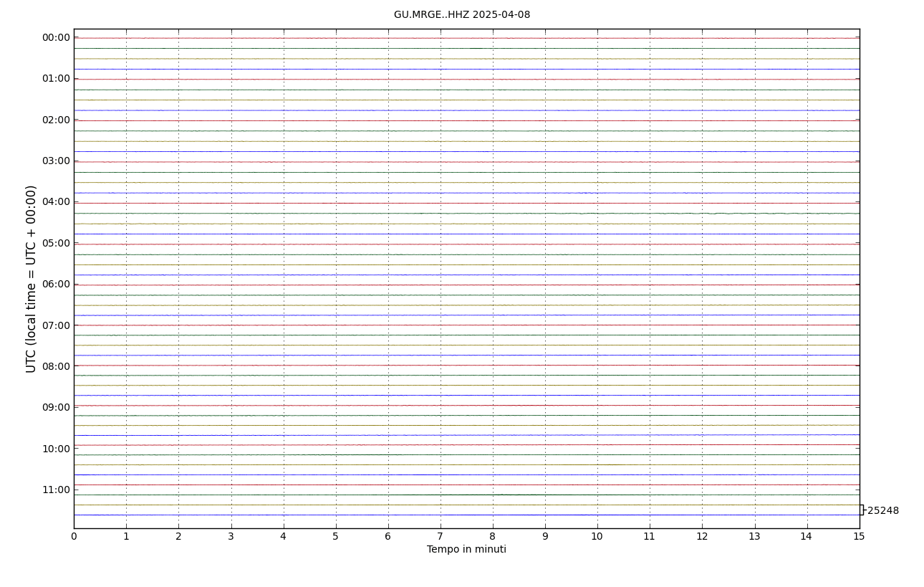Select the 08:00 time label
The width and height of the screenshot is (924, 587).
[x=56, y=366]
